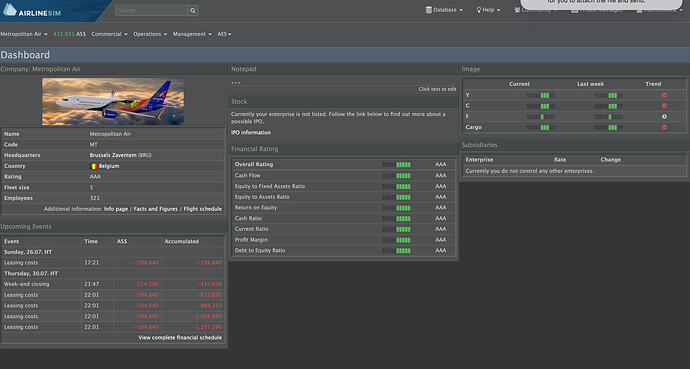Click the Last week column header
Image resolution: width=690 pixels, height=369 pixels.
(x=591, y=84)
